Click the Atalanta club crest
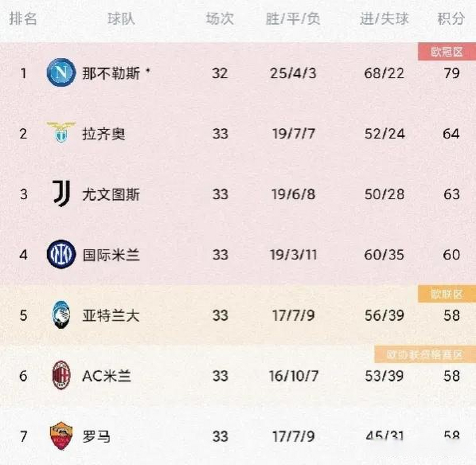This screenshot has height=465, width=476. point(61,315)
